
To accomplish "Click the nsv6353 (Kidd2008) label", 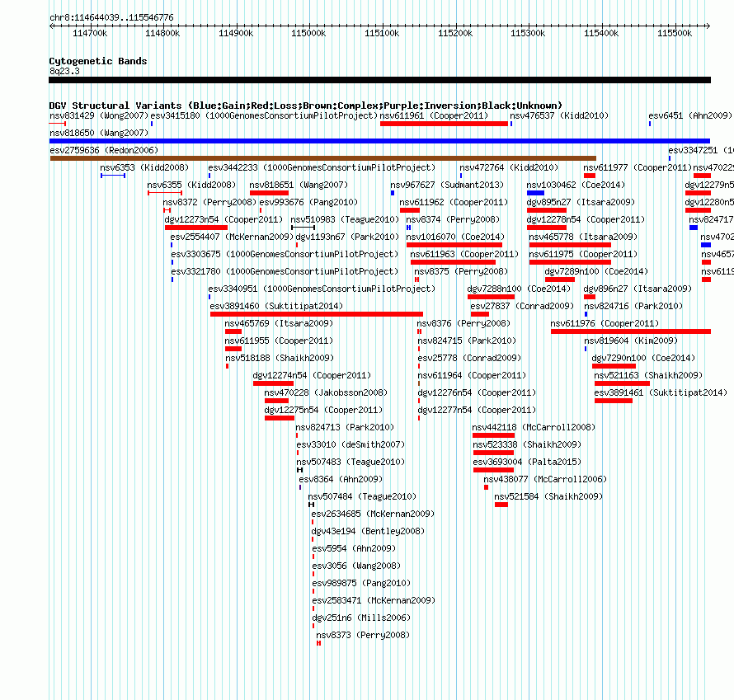I will click(x=144, y=167).
